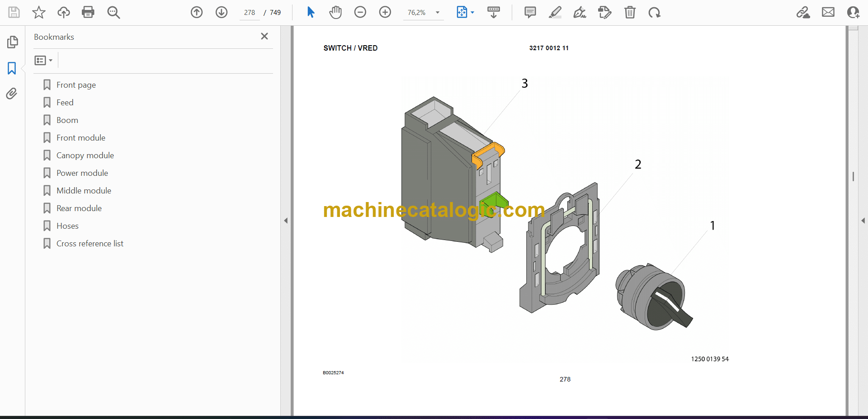Image resolution: width=868 pixels, height=419 pixels.
Task: Toggle the Bookmarks side panel icon
Action: (x=12, y=68)
